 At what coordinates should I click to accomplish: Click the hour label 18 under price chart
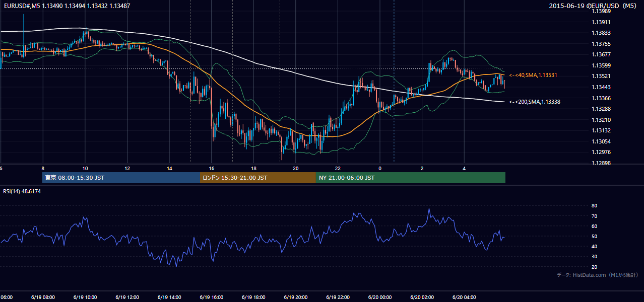click(x=253, y=169)
